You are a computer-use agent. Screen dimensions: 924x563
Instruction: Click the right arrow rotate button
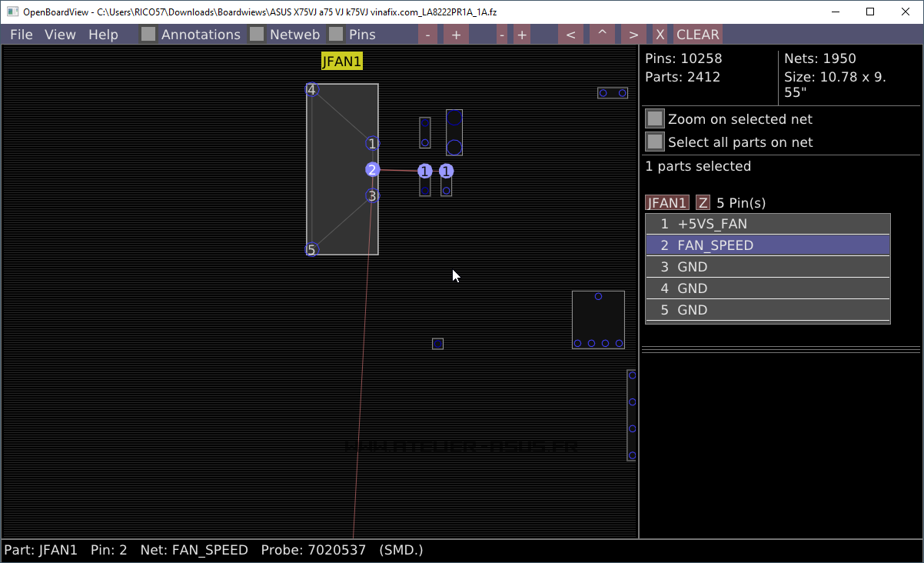click(x=633, y=35)
